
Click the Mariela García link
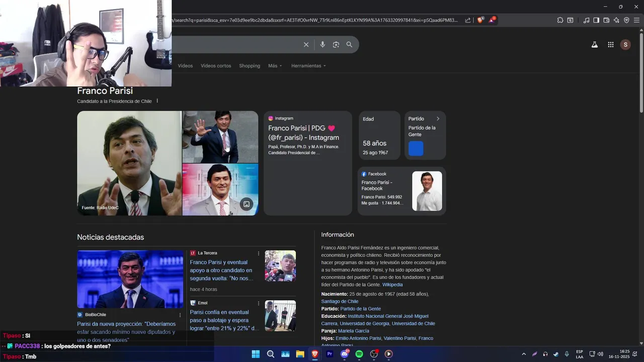pyautogui.click(x=354, y=331)
